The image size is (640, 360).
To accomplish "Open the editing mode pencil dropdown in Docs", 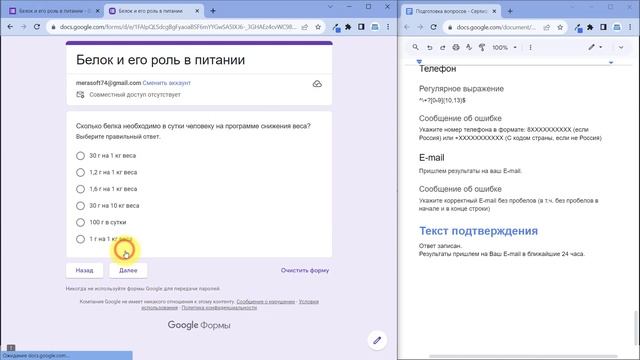I will 595,47.
